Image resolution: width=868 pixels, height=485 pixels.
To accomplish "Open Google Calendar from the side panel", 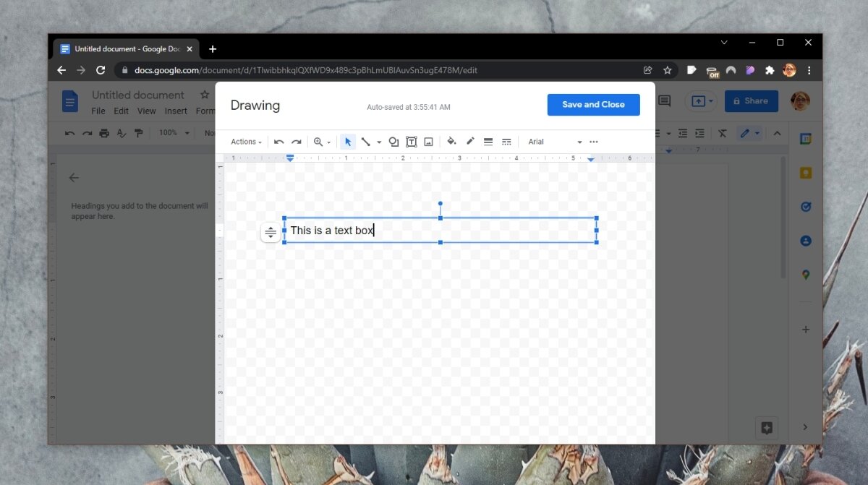I will pos(806,138).
